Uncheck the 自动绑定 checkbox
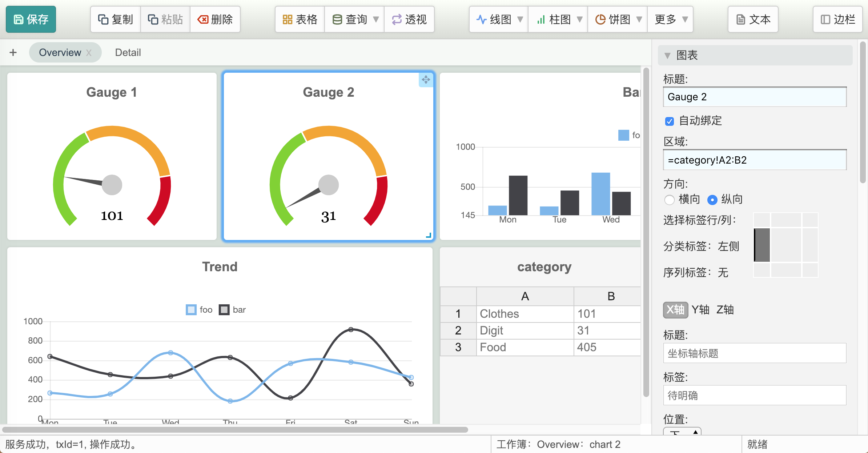This screenshot has width=868, height=453. pyautogui.click(x=670, y=121)
